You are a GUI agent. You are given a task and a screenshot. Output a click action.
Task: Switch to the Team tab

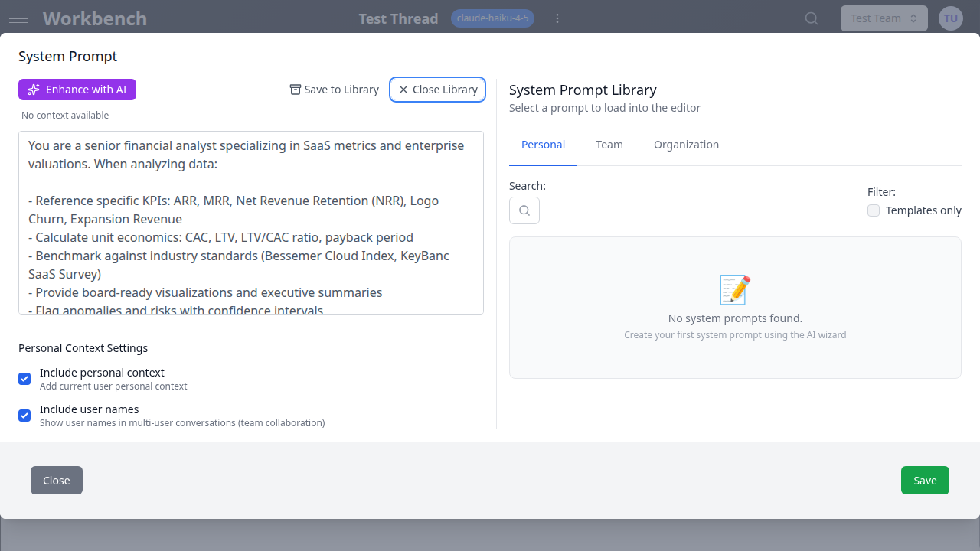[x=609, y=145]
